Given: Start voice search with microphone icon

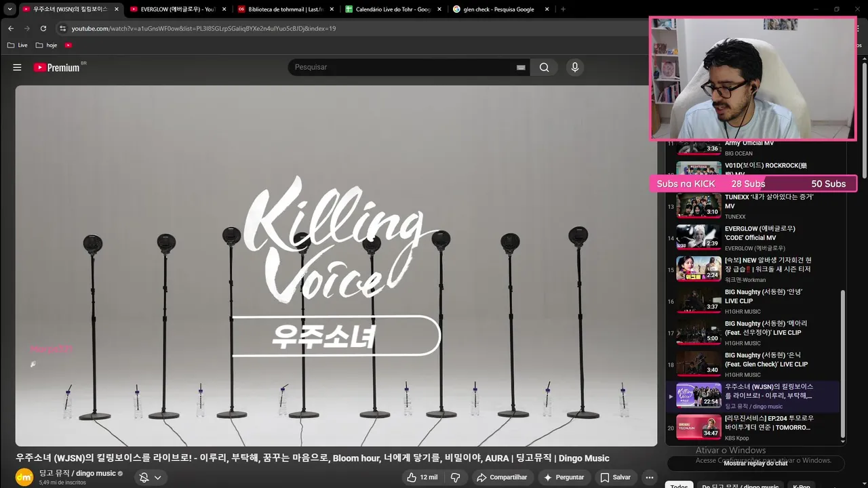Looking at the screenshot, I should (574, 67).
